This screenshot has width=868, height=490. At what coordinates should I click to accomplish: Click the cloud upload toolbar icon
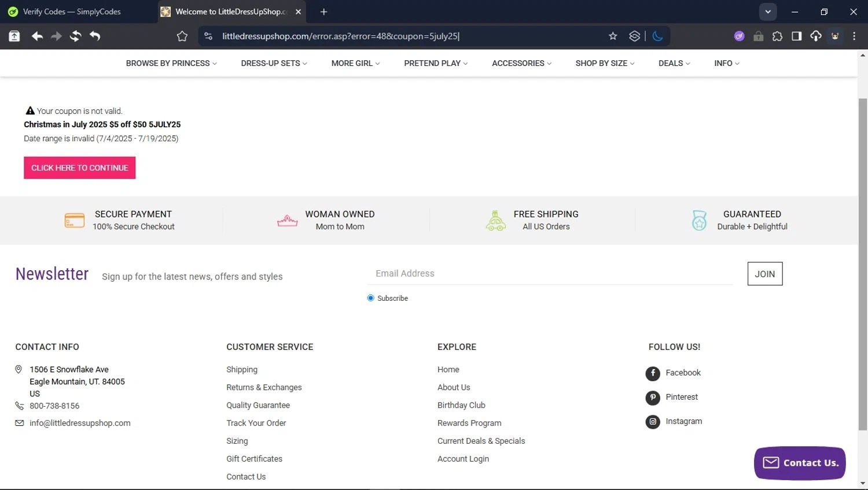(815, 36)
